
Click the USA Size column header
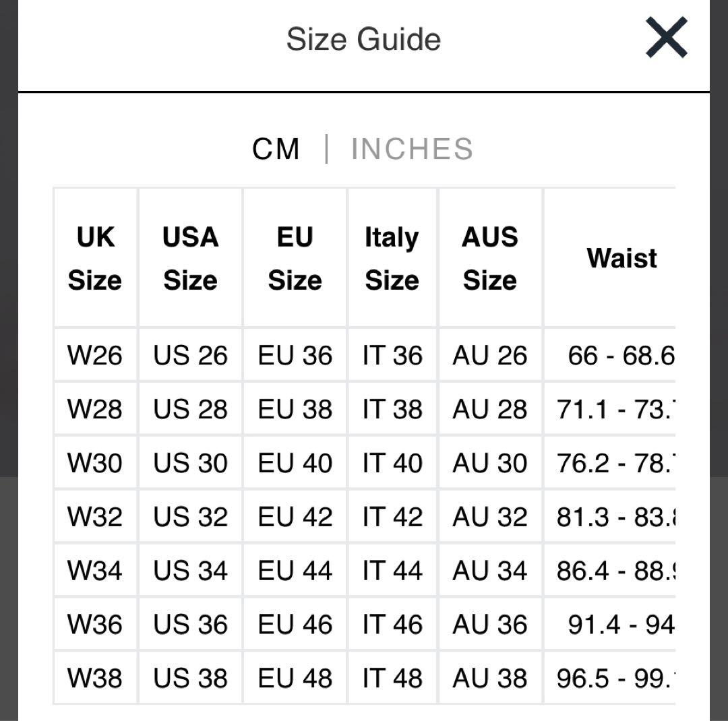coord(190,258)
